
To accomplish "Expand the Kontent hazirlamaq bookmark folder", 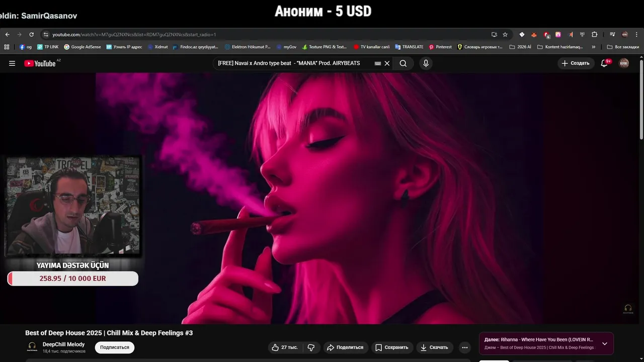I will pos(560,47).
